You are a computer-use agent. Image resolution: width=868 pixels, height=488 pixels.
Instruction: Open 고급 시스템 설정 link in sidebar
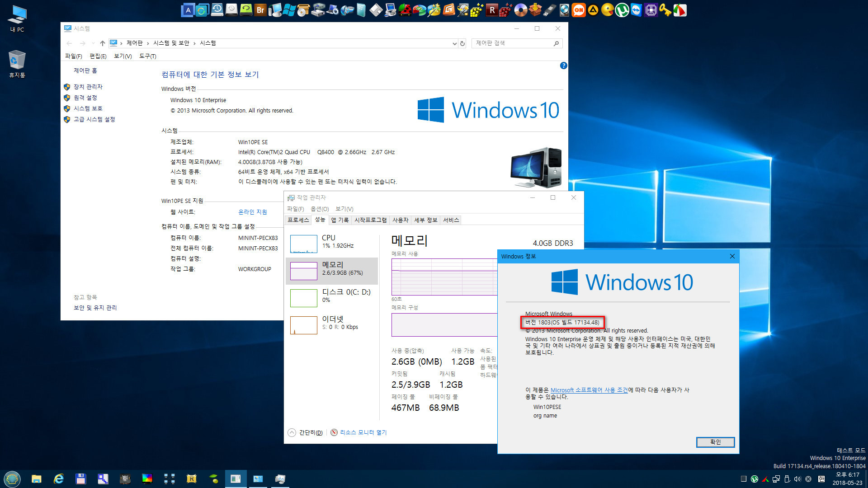(x=94, y=119)
